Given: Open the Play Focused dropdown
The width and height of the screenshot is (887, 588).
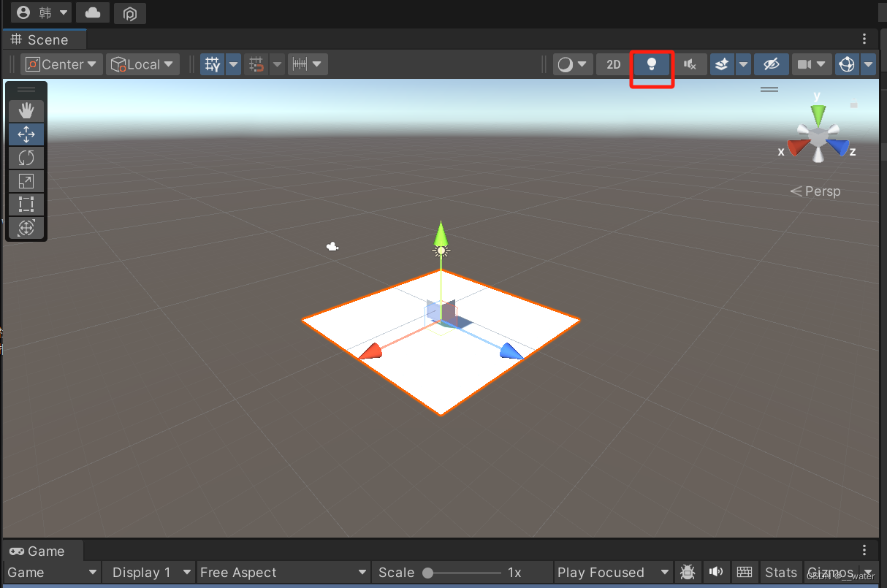Looking at the screenshot, I should coord(612,573).
